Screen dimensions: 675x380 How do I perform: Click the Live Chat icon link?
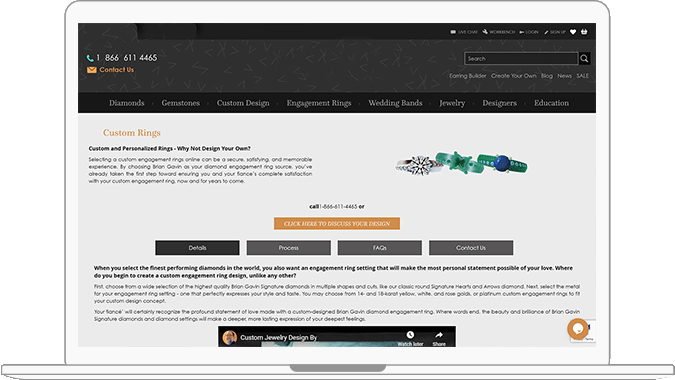coord(464,32)
